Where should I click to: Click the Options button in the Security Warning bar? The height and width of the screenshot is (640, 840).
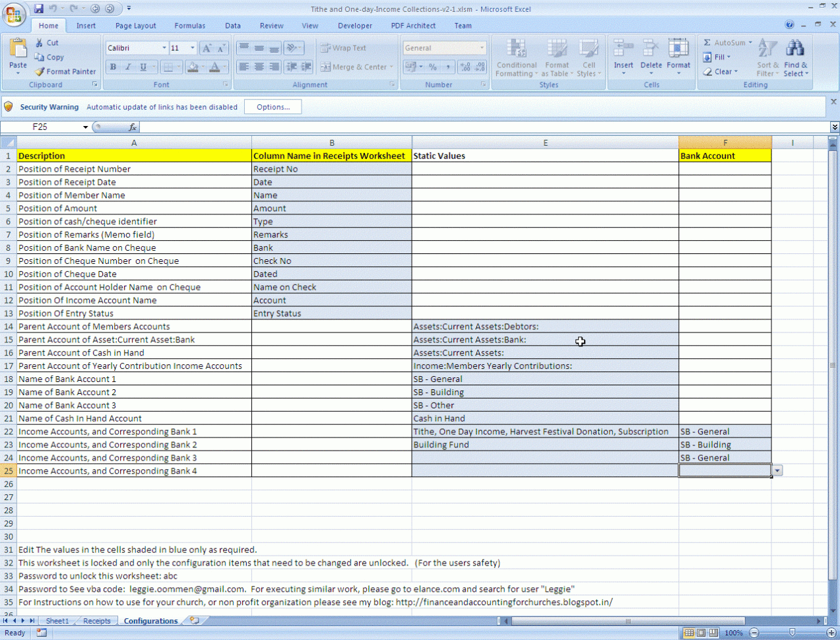pyautogui.click(x=273, y=106)
